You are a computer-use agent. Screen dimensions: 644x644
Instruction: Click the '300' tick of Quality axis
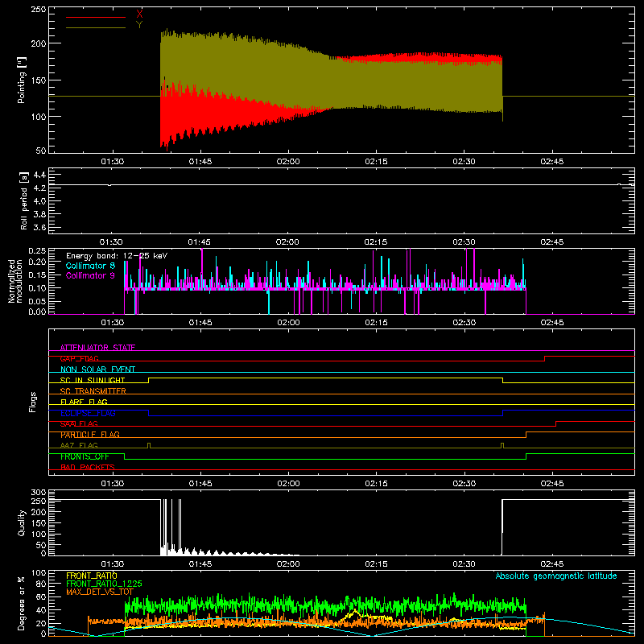[39, 493]
